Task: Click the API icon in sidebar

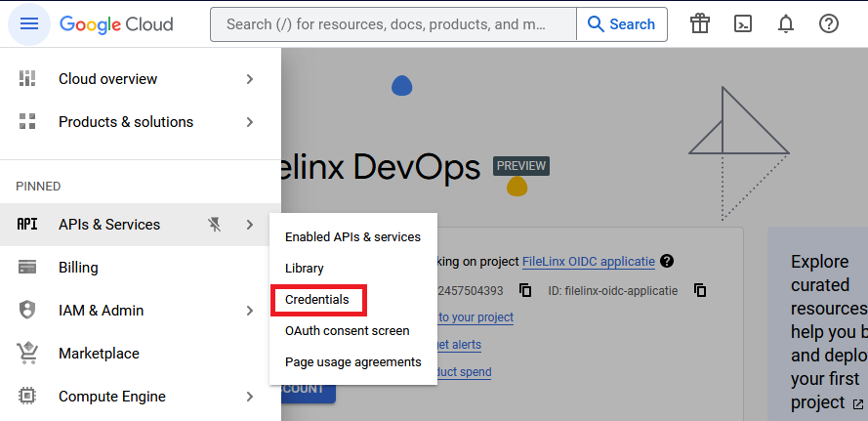Action: [27, 225]
